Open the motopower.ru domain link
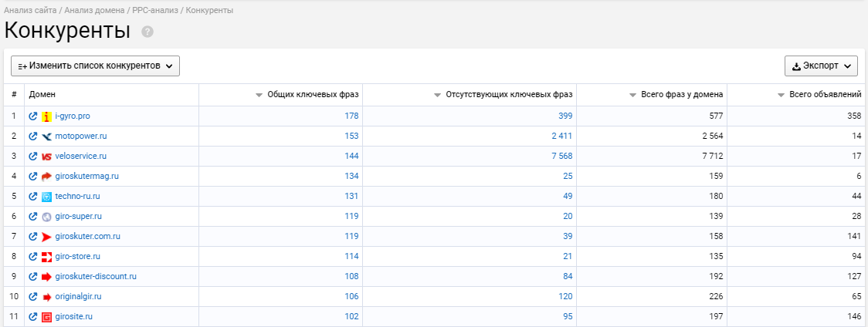 coord(81,136)
